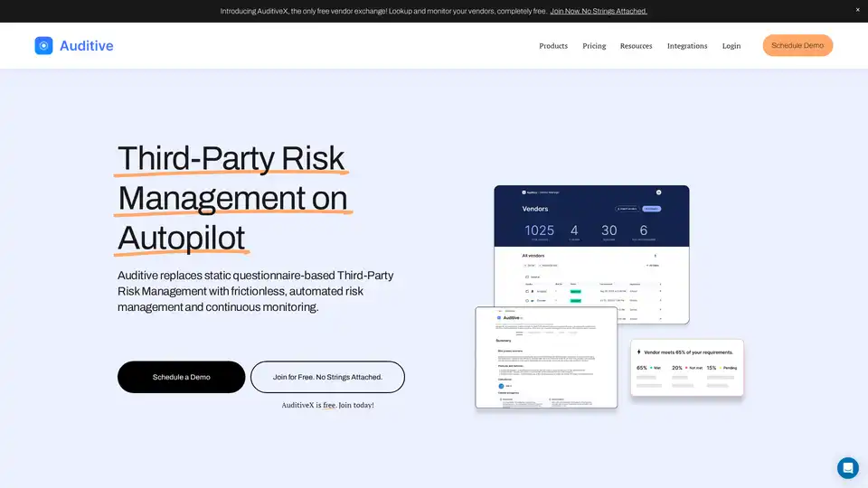Open the chat support widget
Image resolution: width=868 pixels, height=488 pixels.
pyautogui.click(x=847, y=467)
